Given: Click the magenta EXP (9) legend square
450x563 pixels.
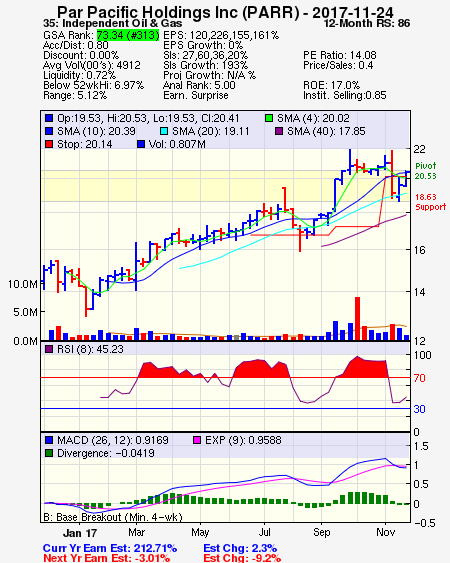Looking at the screenshot, I should [x=197, y=440].
